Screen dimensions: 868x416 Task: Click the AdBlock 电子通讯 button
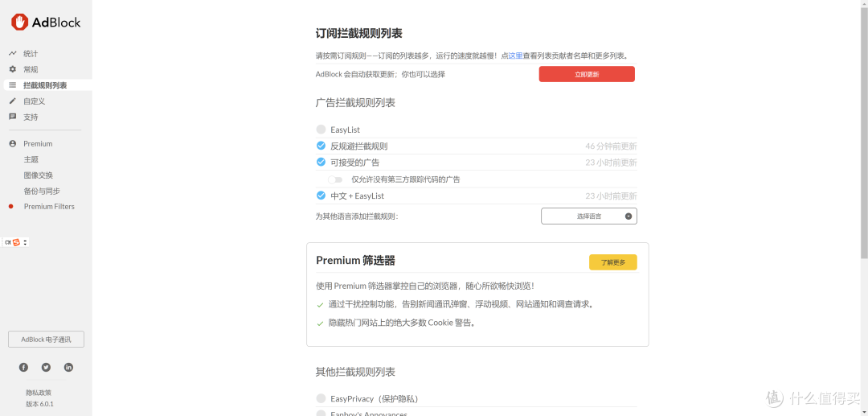point(46,340)
